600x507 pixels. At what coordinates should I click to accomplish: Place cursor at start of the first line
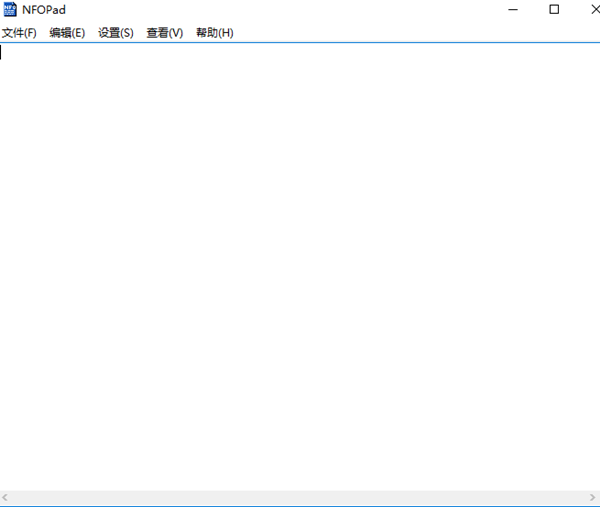3,53
